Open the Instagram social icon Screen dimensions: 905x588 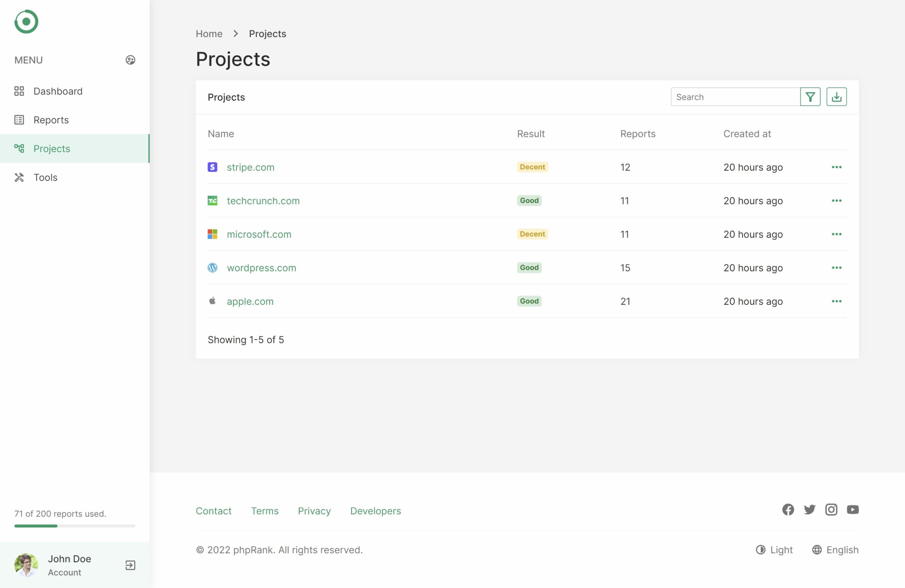click(x=831, y=510)
